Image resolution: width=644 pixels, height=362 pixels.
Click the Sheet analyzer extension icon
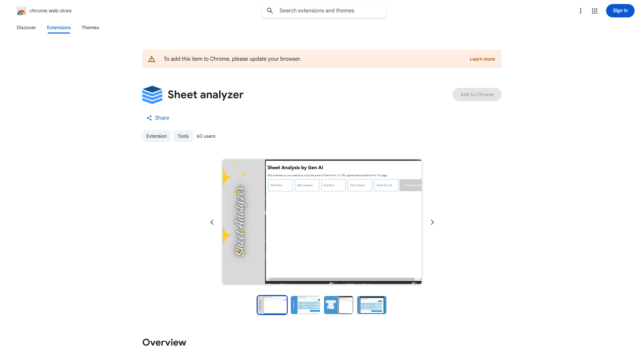pos(152,95)
